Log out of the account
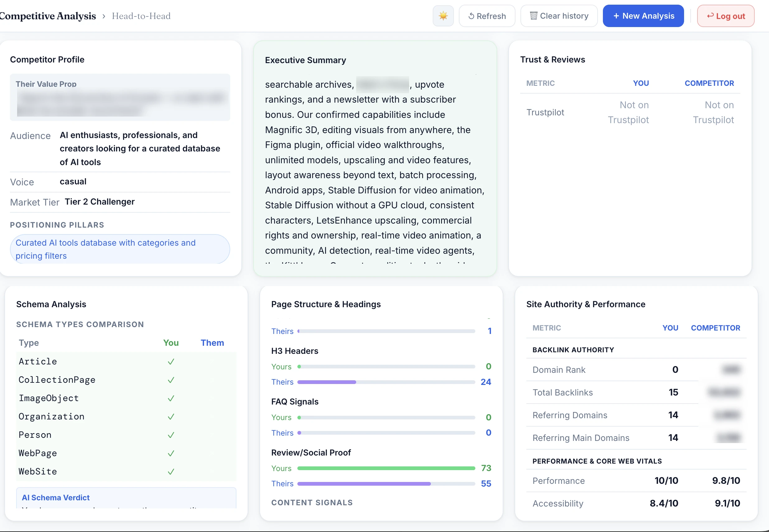 [726, 16]
